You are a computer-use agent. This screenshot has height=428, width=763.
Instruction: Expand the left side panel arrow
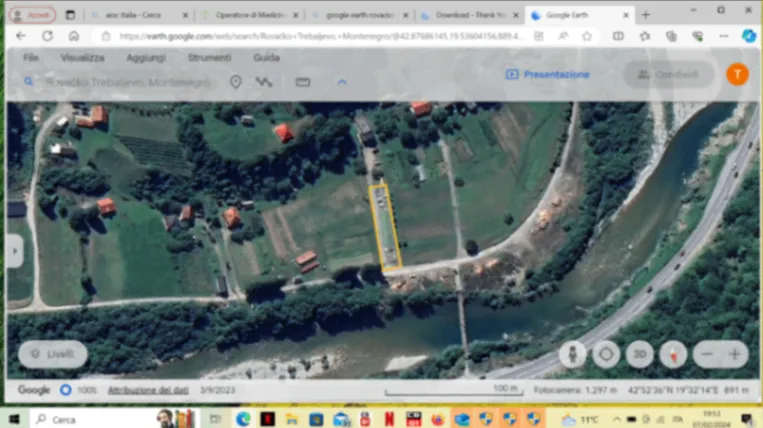(x=15, y=251)
